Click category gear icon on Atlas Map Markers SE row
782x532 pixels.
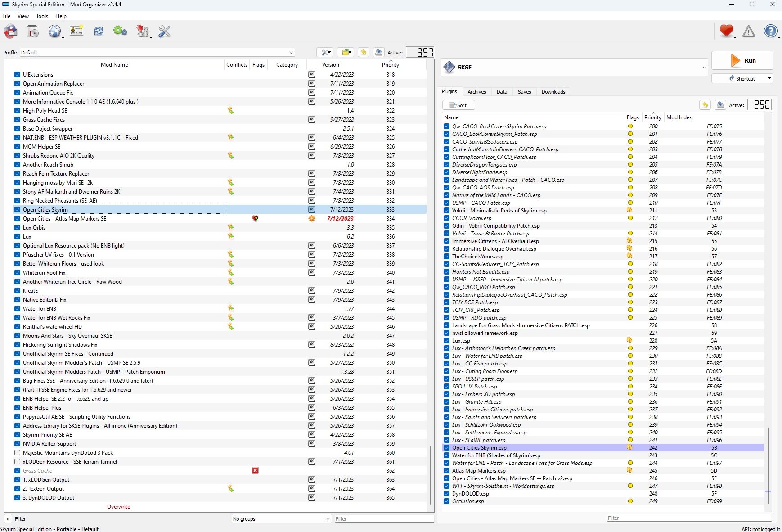point(311,218)
